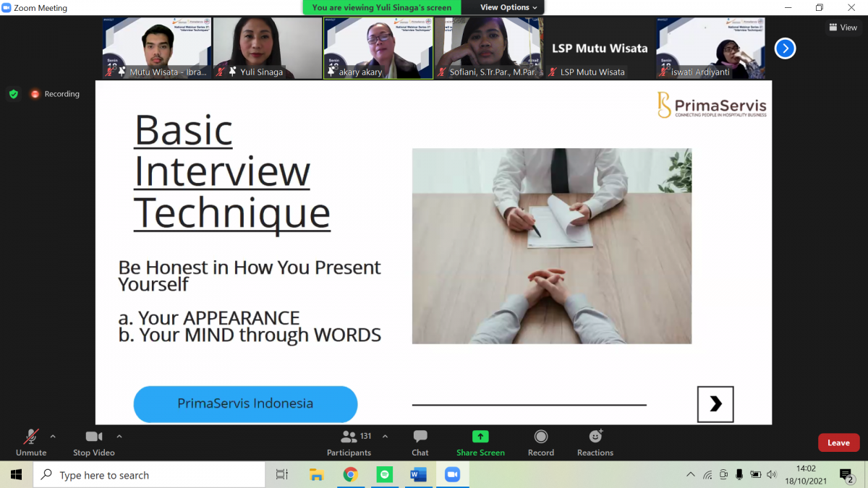Expand the Participants options caret

[385, 437]
